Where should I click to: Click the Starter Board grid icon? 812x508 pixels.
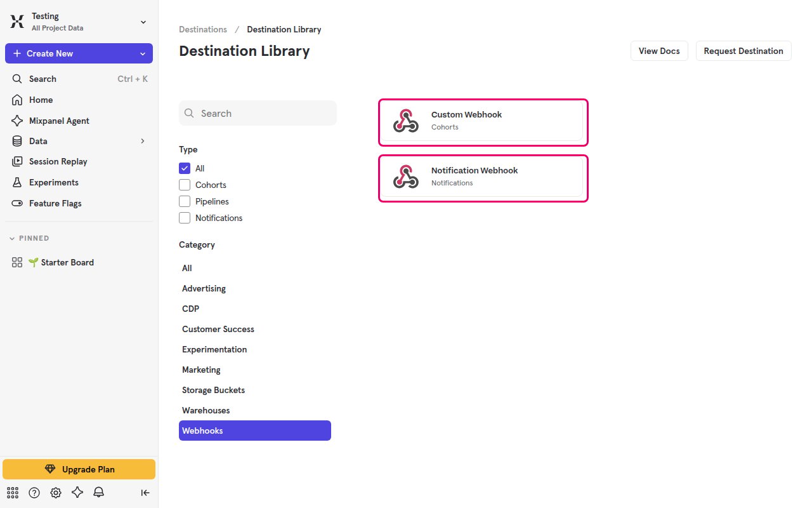coord(17,262)
